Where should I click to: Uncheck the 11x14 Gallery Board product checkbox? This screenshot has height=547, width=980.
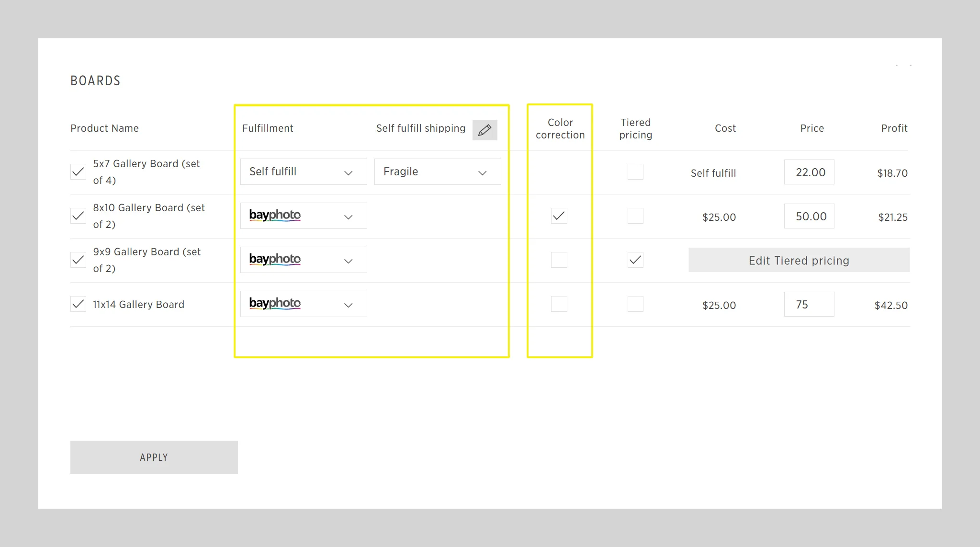point(78,304)
